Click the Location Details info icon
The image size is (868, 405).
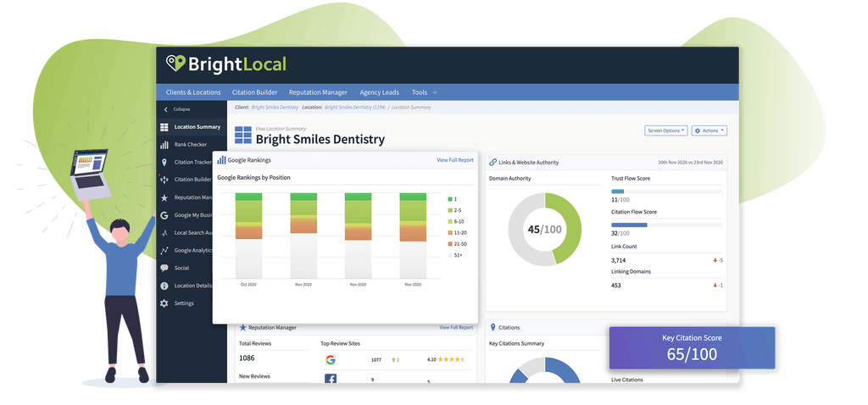[x=164, y=286]
